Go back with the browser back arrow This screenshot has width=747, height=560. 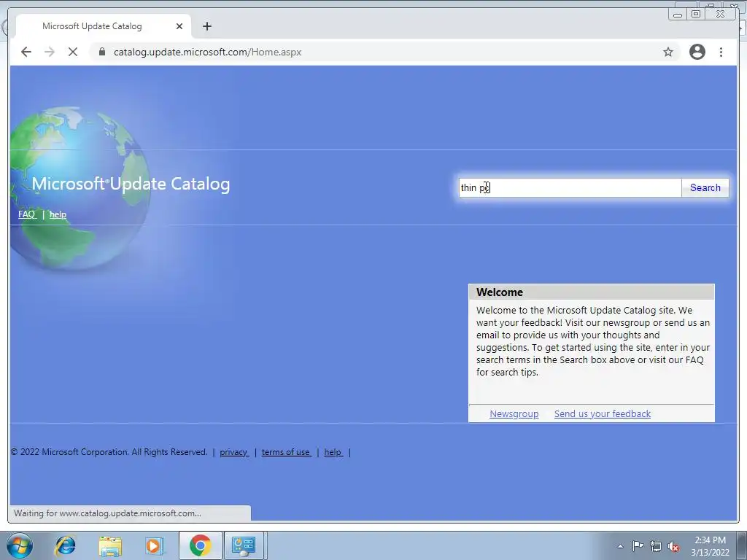(26, 52)
